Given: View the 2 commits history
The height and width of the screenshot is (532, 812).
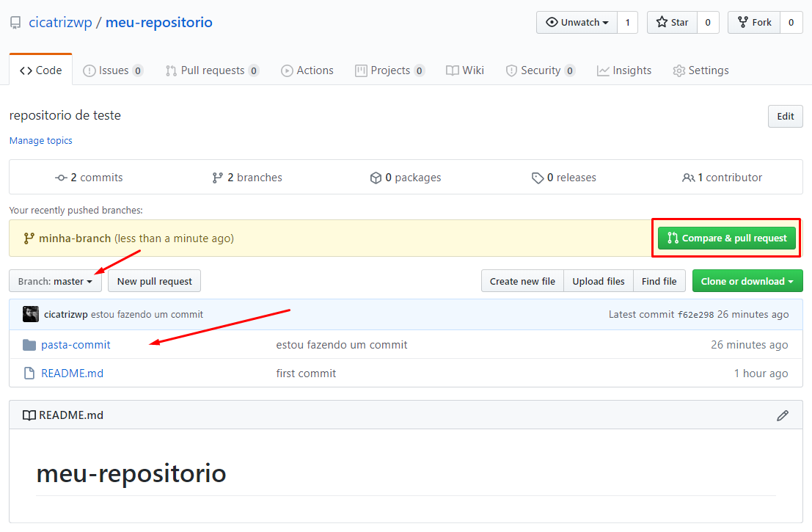Looking at the screenshot, I should click(89, 178).
